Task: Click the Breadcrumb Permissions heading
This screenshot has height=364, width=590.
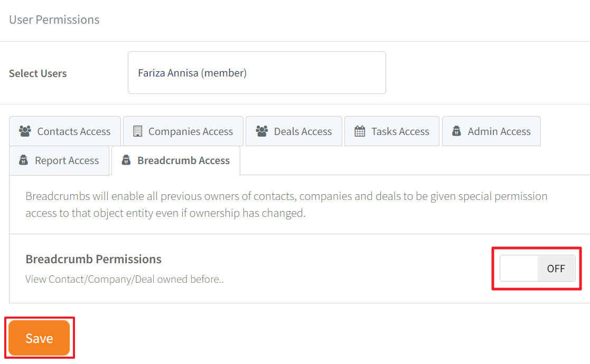Action: [x=93, y=259]
